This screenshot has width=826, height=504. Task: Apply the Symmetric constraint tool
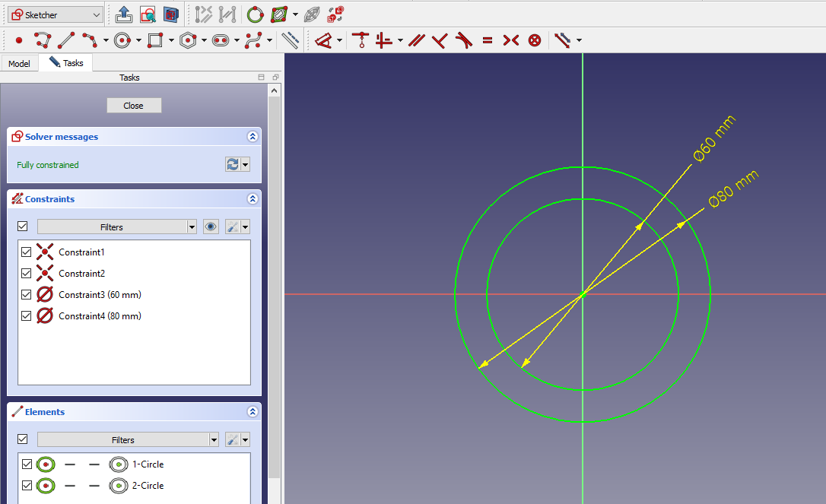tap(511, 40)
